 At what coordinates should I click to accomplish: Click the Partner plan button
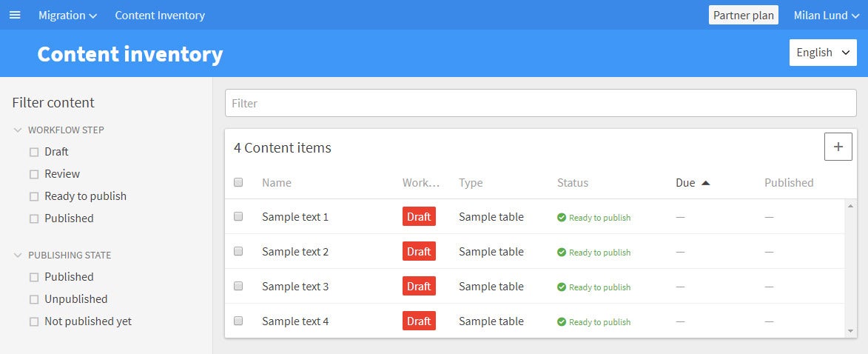pyautogui.click(x=744, y=15)
